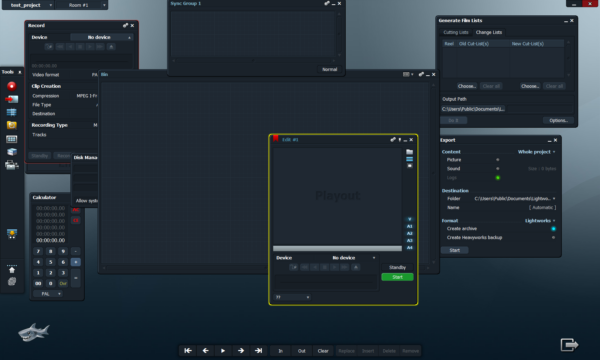
Task: Toggle the A3 track in Edit #1
Action: (409, 241)
